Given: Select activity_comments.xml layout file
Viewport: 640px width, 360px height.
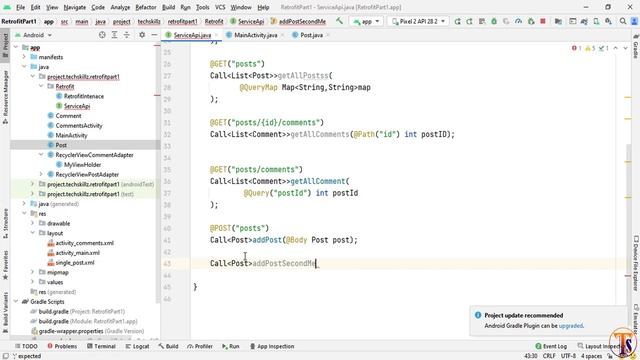Looking at the screenshot, I should (x=84, y=243).
